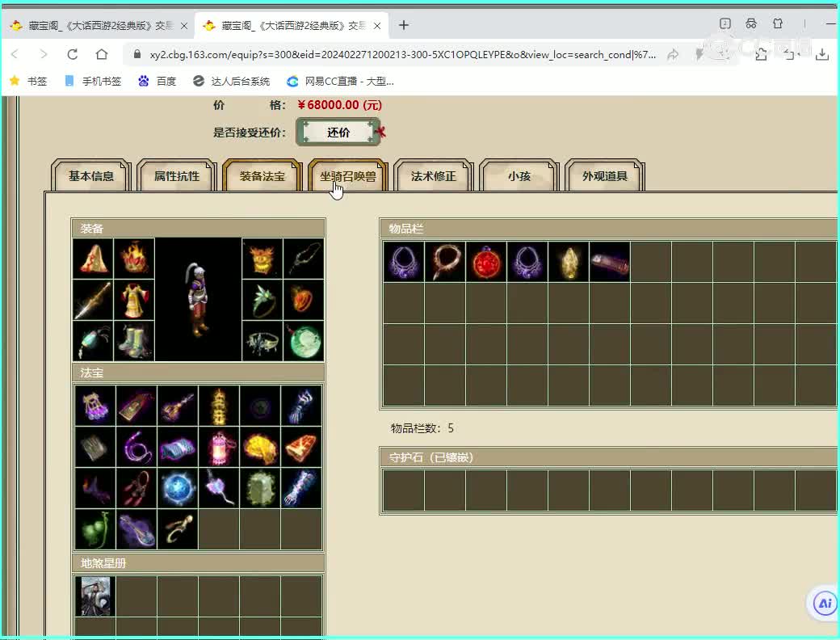Inspect the green jade orb equipment icon
The width and height of the screenshot is (840, 640).
pos(303,340)
